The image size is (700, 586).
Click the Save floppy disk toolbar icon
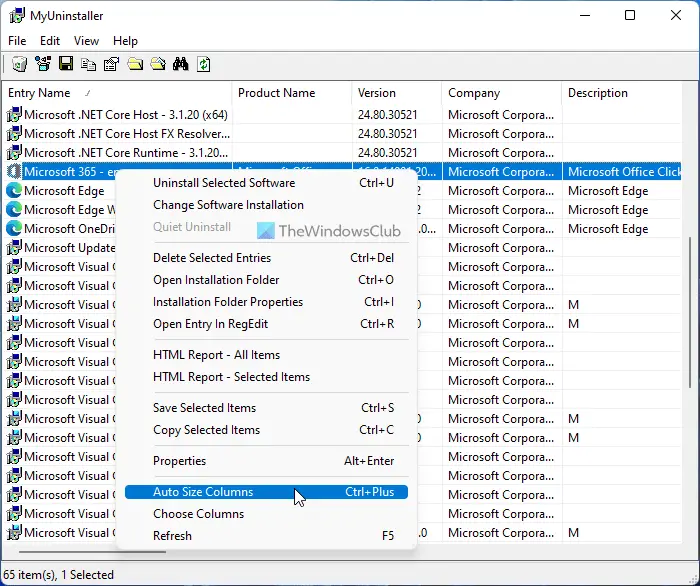(66, 64)
